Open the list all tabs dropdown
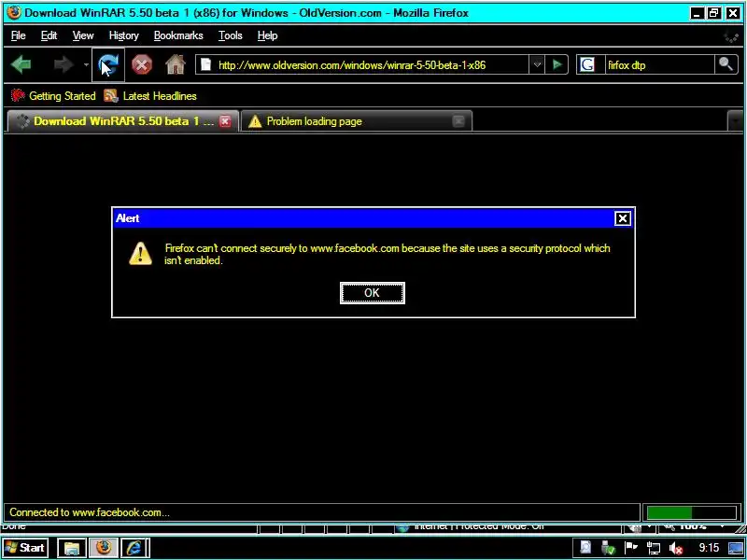Viewport: 747px width, 560px height. (x=736, y=121)
